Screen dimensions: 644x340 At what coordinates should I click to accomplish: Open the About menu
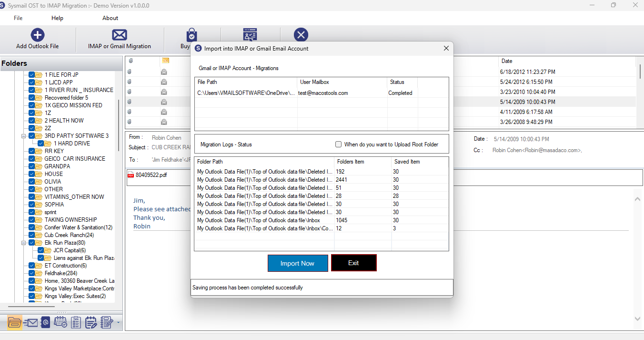click(x=110, y=18)
